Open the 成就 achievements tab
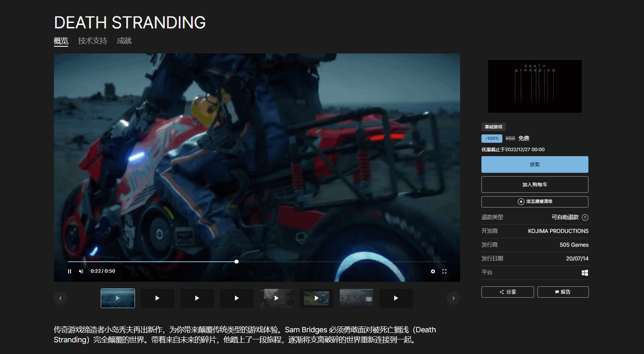Screen dimensions: 644x354 click(124, 41)
